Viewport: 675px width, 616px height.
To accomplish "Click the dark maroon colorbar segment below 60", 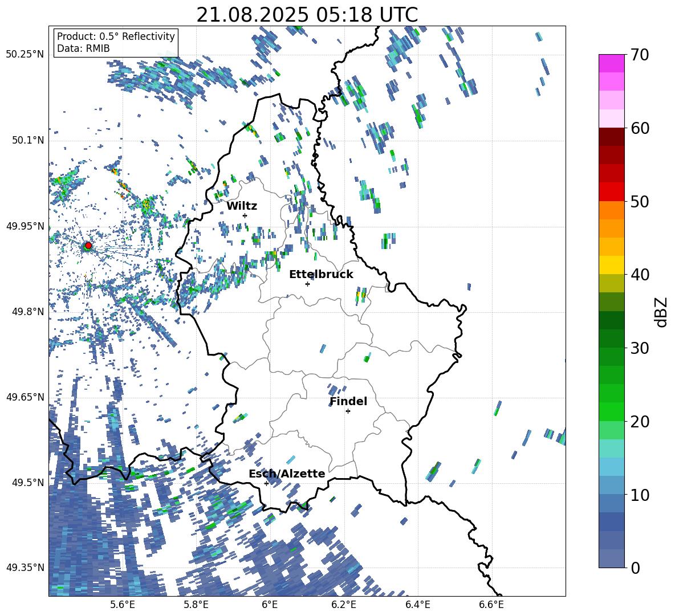I will point(611,137).
